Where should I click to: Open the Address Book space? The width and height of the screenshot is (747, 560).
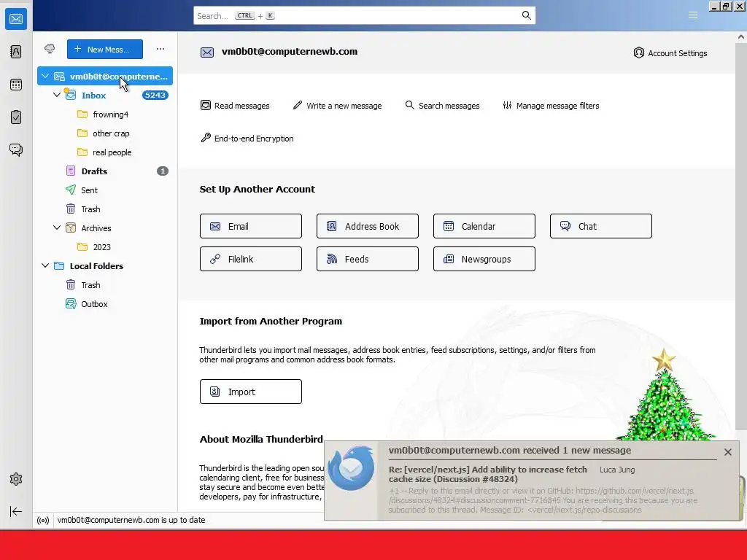point(16,52)
